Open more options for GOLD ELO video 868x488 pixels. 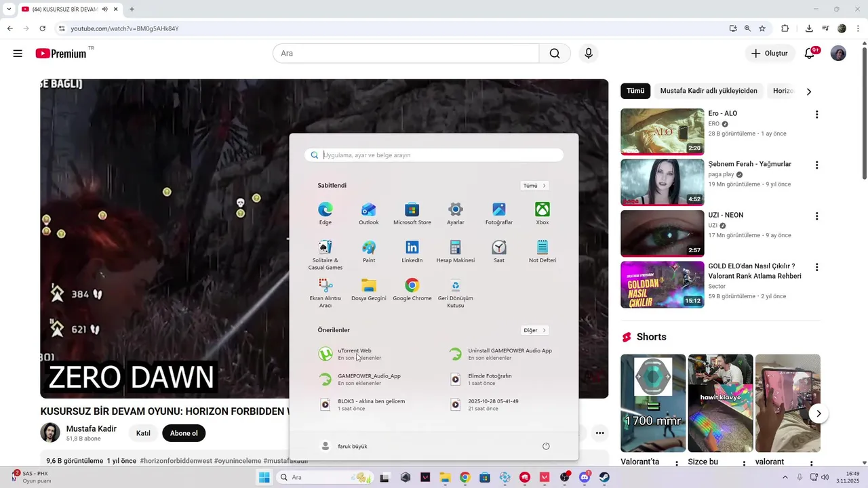[x=817, y=268]
